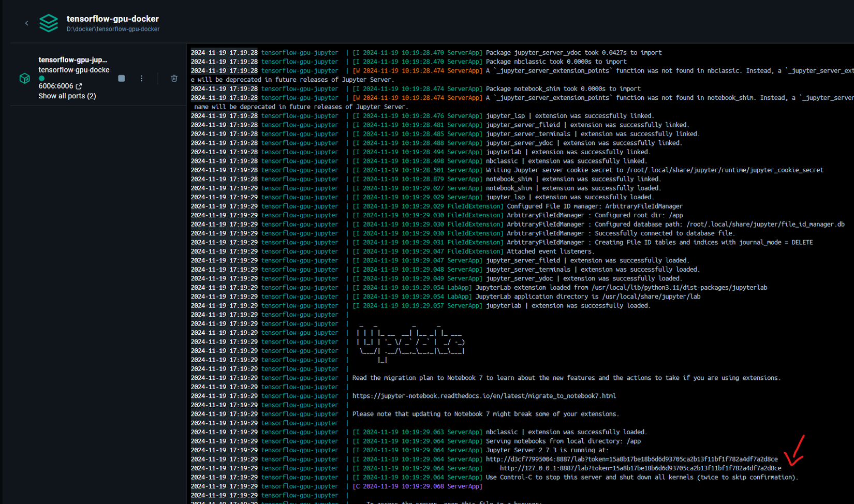
Task: Click 'notebook_shim | extension was successfully loaded.'
Action: (573, 188)
